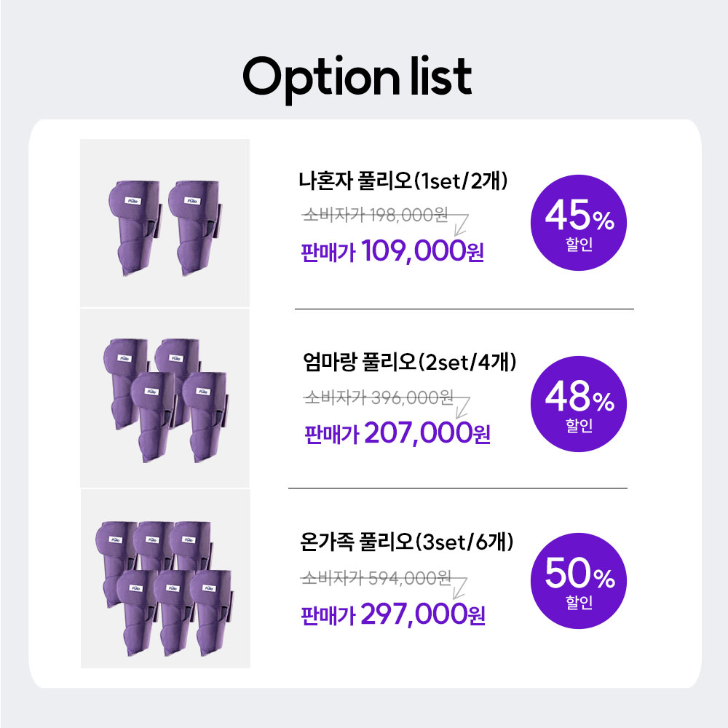Click the Option list heading
Viewport: 728px width, 728px height.
pos(357,78)
